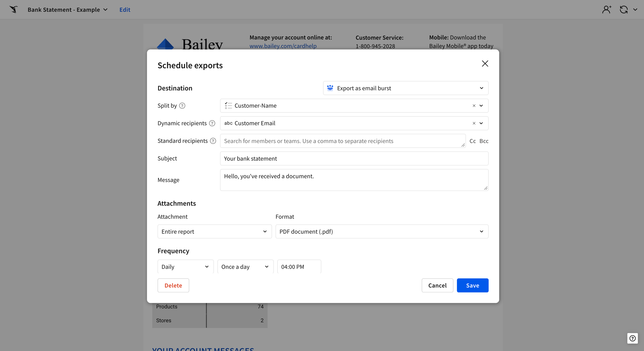Click the Subject field
The width and height of the screenshot is (644, 351).
(x=354, y=158)
